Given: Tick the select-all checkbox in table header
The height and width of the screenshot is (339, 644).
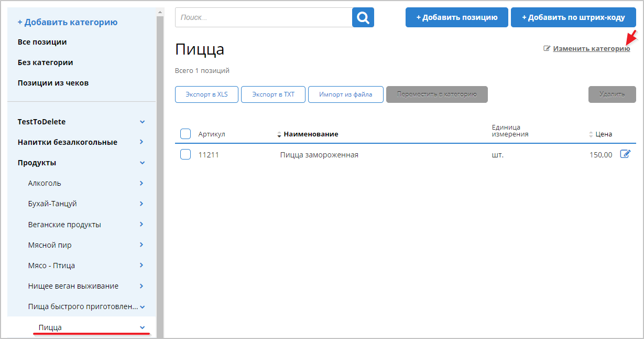Looking at the screenshot, I should tap(185, 134).
